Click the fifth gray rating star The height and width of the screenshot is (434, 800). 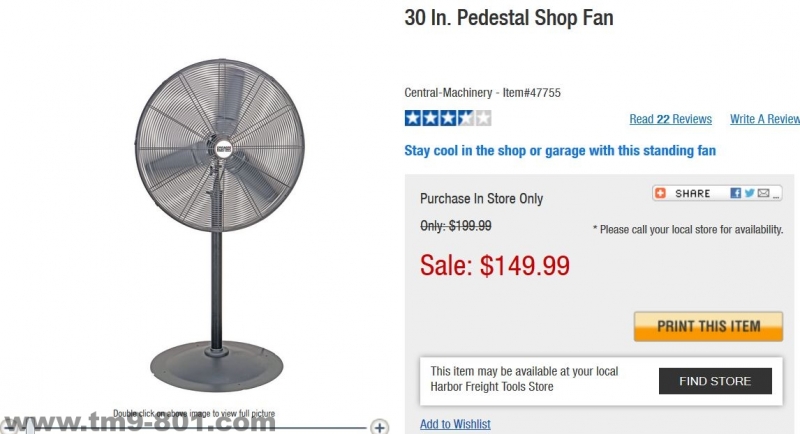pos(483,118)
